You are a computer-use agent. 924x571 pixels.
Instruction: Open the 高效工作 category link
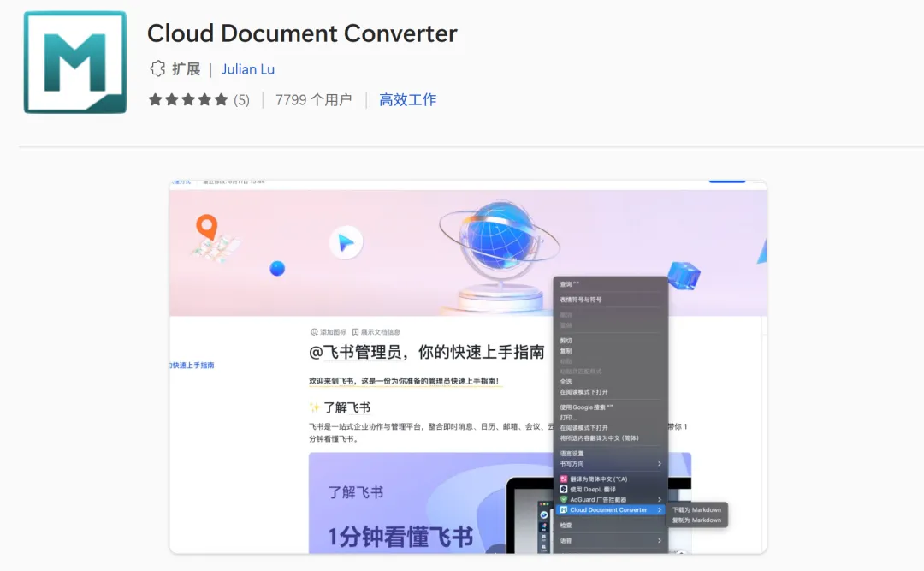tap(408, 99)
